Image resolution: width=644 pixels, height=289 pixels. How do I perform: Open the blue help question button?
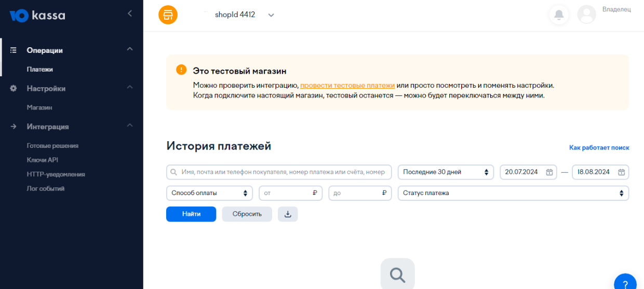pyautogui.click(x=625, y=283)
